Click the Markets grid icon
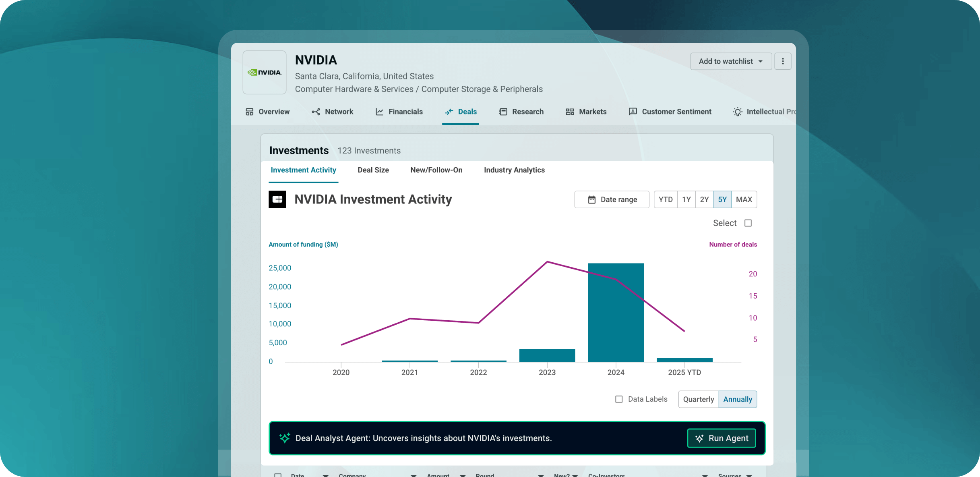The image size is (980, 477). pos(570,112)
